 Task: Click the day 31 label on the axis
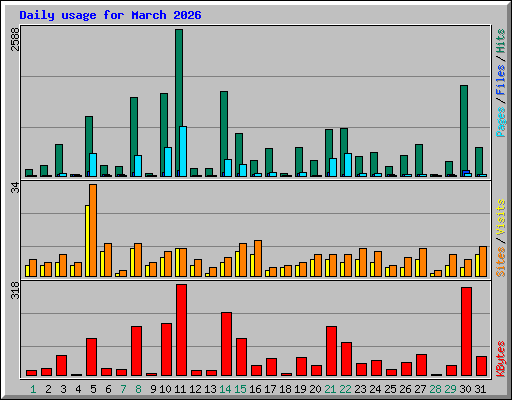(x=480, y=389)
